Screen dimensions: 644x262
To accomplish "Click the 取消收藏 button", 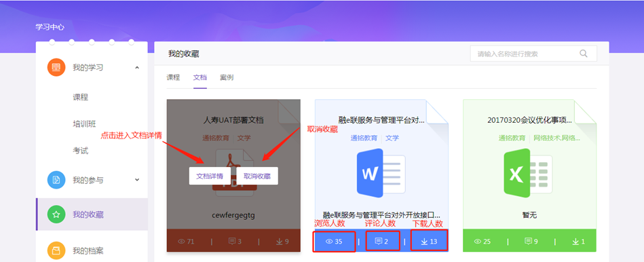I will tap(257, 176).
